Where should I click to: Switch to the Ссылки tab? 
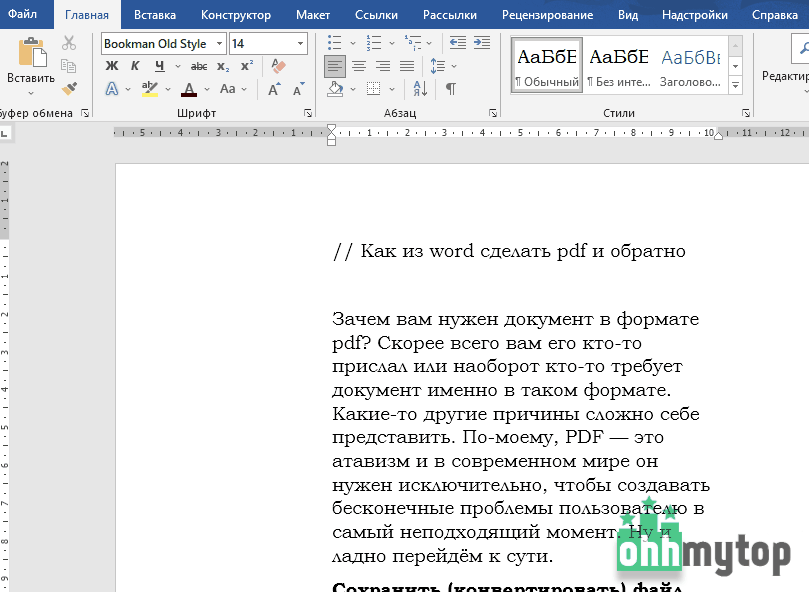tap(376, 15)
